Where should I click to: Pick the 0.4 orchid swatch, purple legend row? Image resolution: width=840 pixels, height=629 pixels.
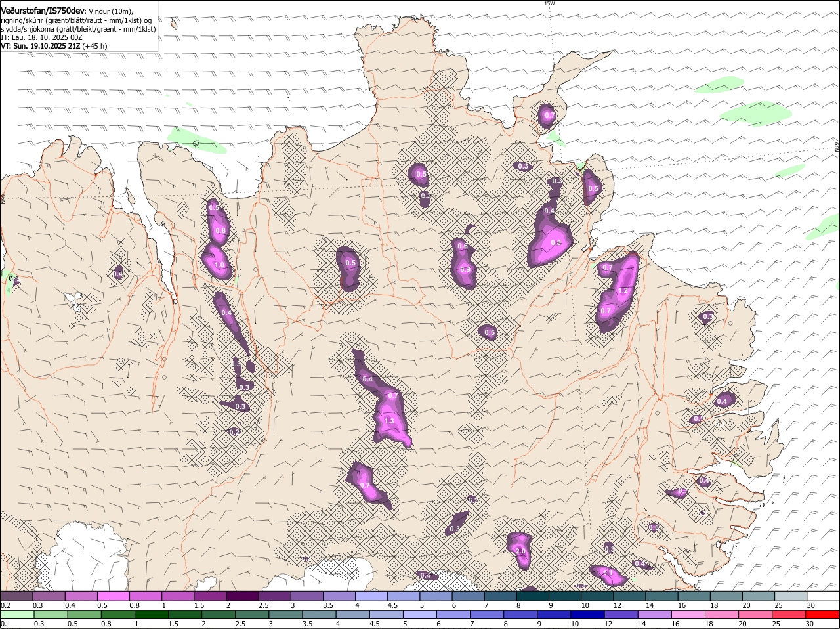[81, 596]
